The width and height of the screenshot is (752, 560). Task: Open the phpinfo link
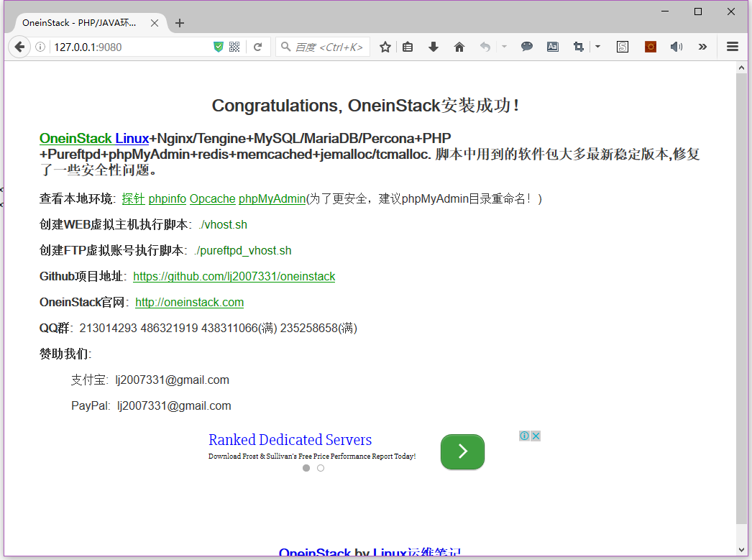[168, 198]
